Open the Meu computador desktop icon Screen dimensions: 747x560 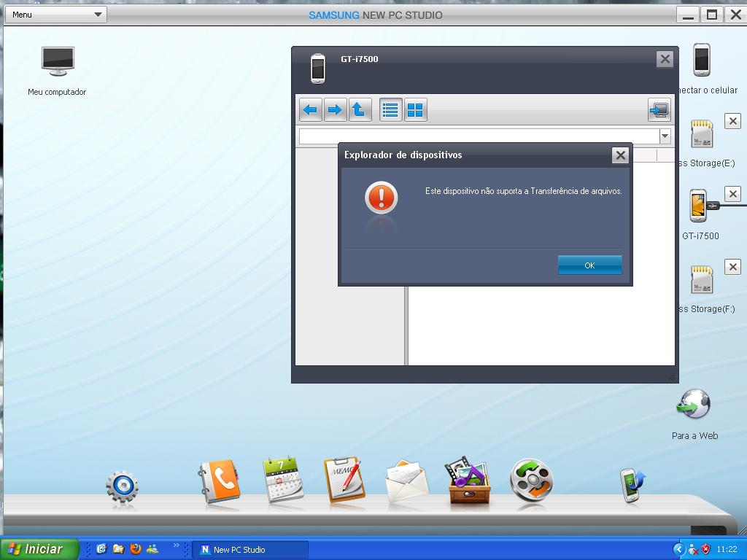pyautogui.click(x=58, y=61)
